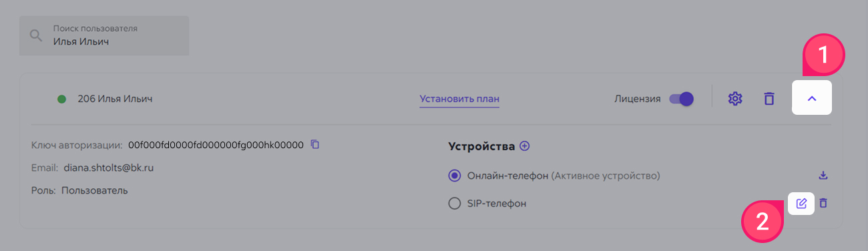Select the Онлайн-телефон radio button
Viewport: 868px width, 251px height.
point(455,176)
